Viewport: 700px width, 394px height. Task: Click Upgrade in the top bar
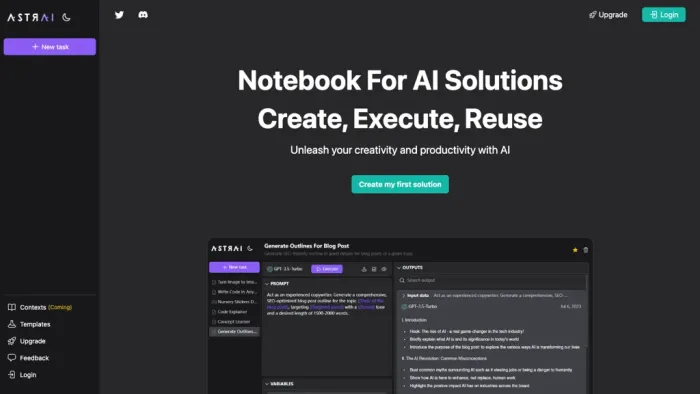coord(608,15)
